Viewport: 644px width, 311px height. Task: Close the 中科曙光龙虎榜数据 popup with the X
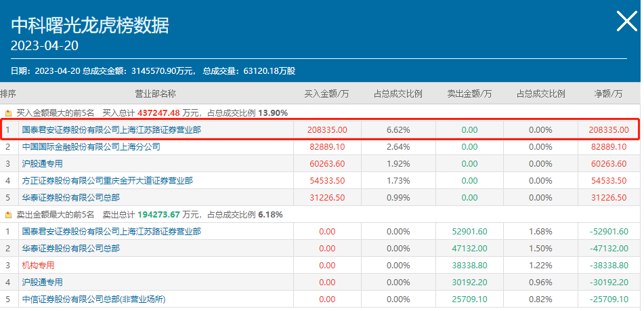tap(626, 22)
